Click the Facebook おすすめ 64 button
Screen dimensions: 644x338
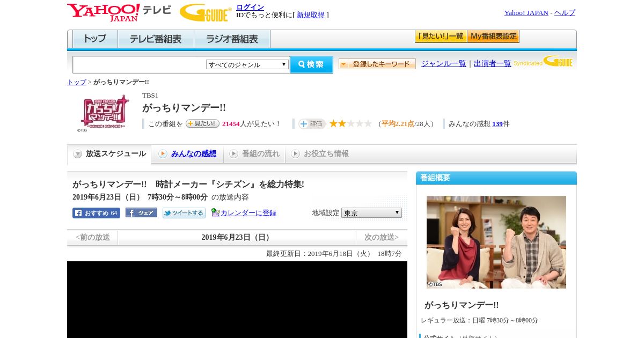click(x=96, y=213)
